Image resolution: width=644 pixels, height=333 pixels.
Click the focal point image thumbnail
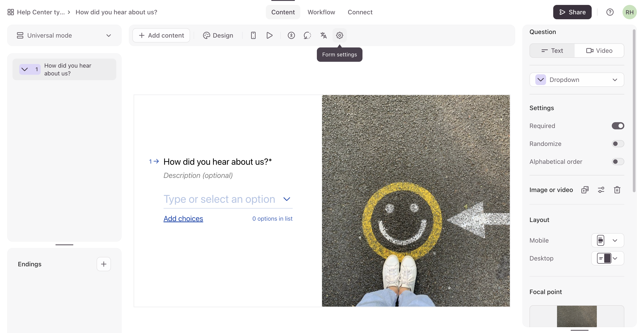tap(576, 316)
